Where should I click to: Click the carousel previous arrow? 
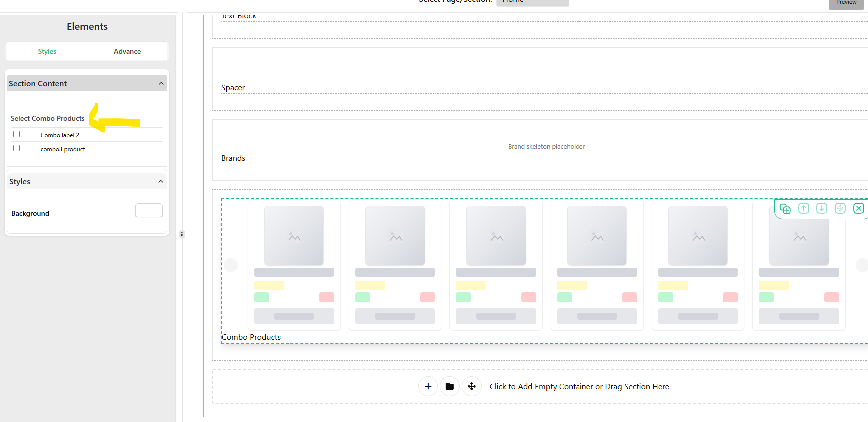click(x=231, y=265)
